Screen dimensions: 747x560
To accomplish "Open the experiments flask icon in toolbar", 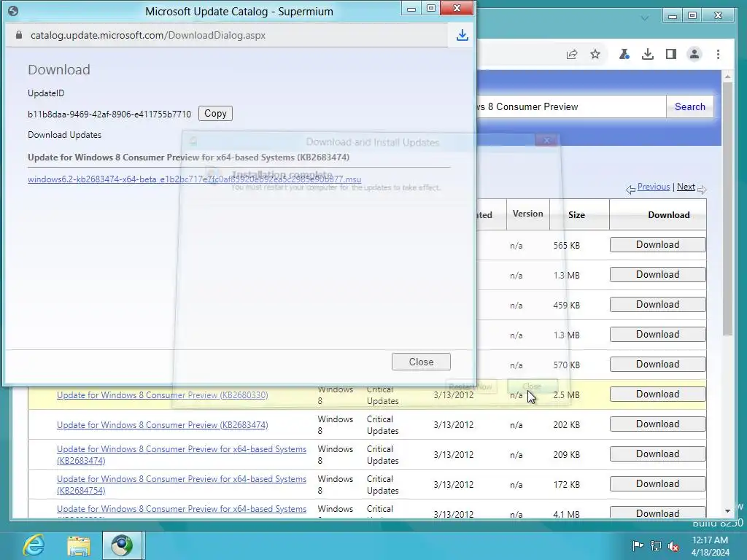I will pyautogui.click(x=624, y=54).
